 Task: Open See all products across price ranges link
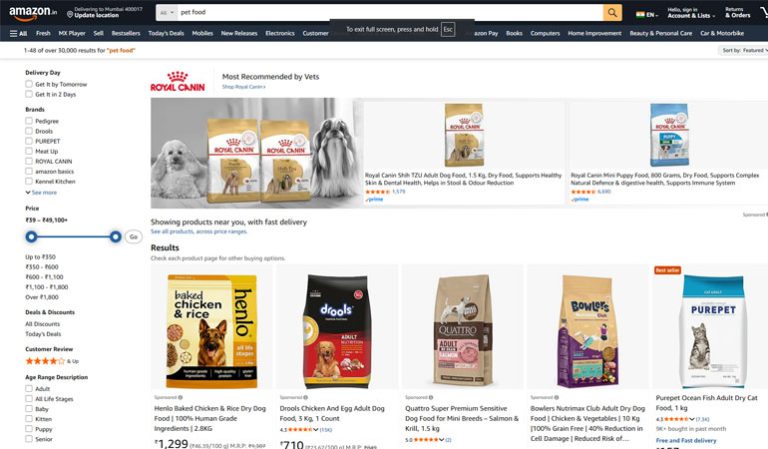199,232
